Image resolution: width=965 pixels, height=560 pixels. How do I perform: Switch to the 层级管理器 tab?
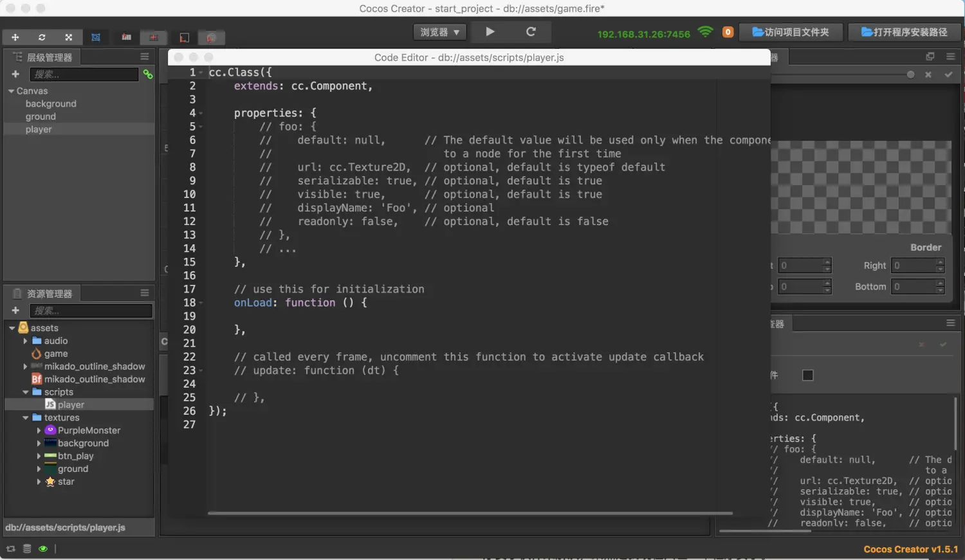click(x=43, y=57)
